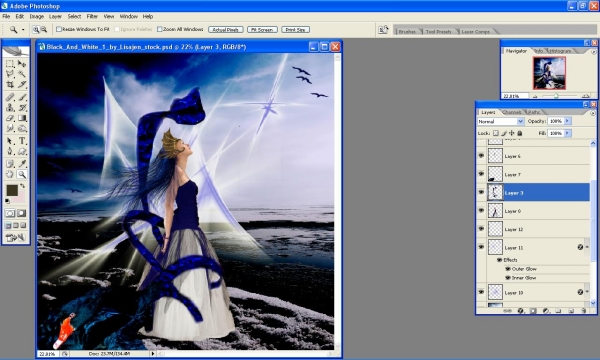Toggle Outer Glow effect visibility
The image size is (600, 360).
(x=508, y=269)
